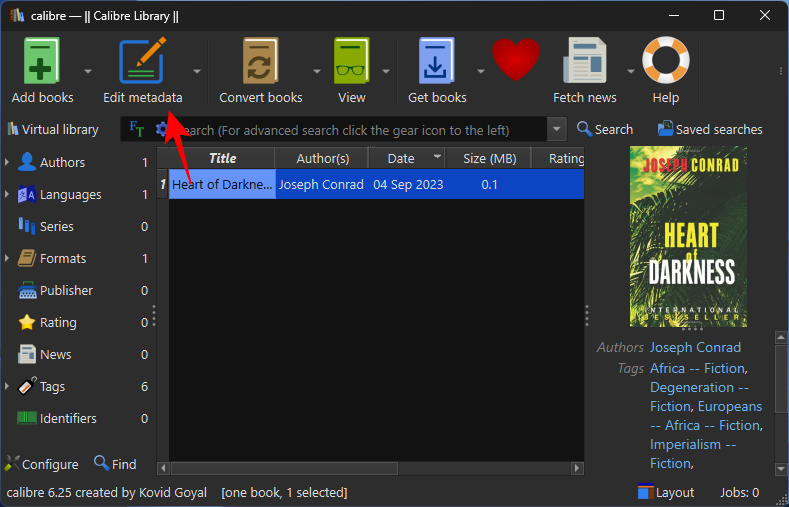The image size is (789, 507).
Task: Sort by Date column header
Action: [x=407, y=158]
